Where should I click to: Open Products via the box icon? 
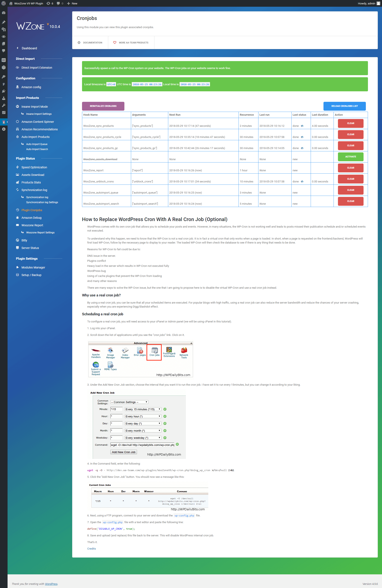[4, 67]
